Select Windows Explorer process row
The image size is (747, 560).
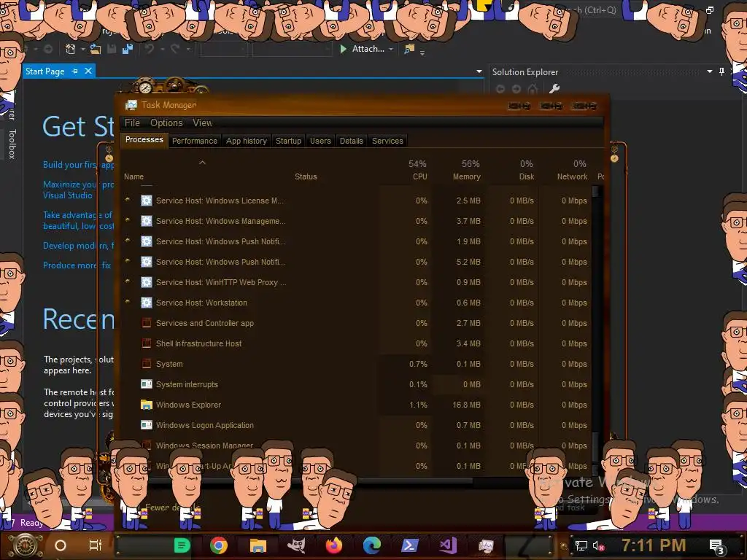tap(356, 405)
